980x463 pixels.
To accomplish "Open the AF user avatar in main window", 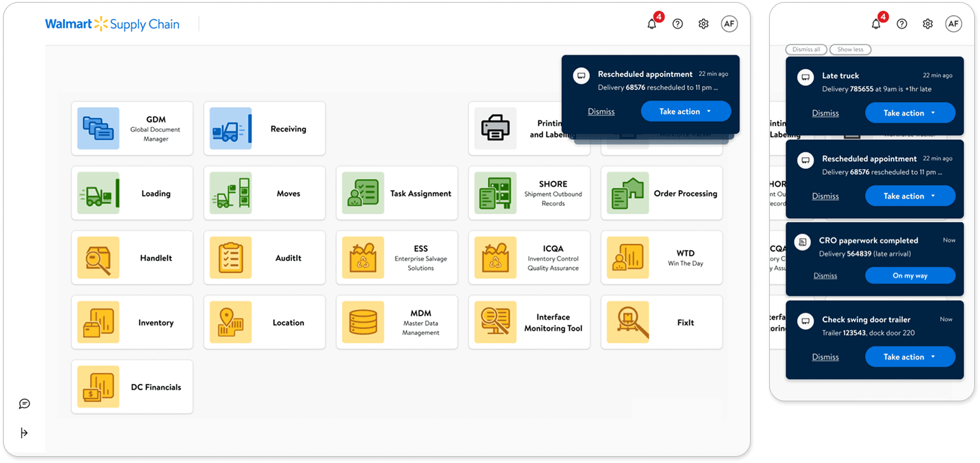I will tap(729, 23).
